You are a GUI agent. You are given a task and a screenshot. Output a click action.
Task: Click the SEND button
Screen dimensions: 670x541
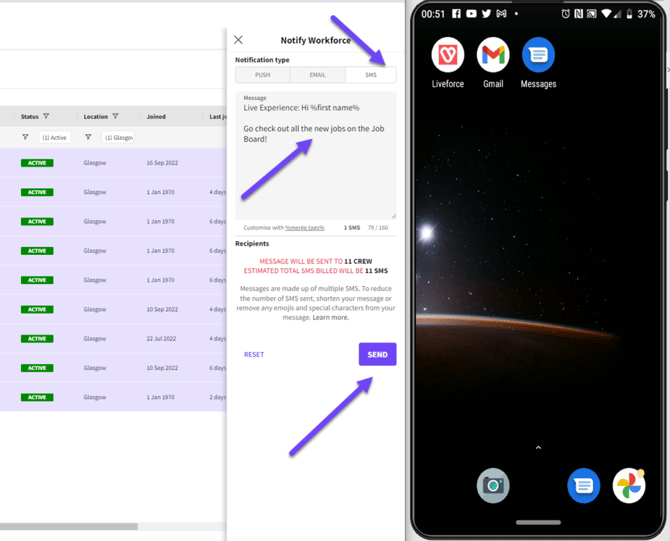[x=377, y=354]
